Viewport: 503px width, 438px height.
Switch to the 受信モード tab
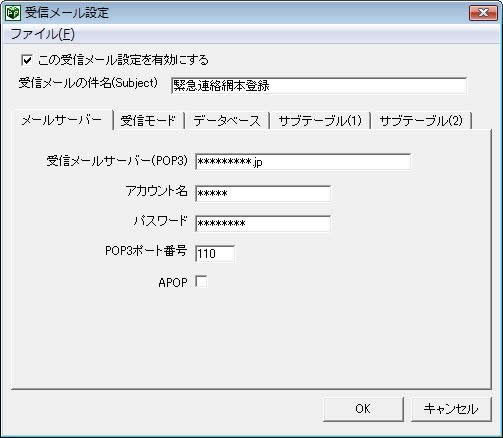click(148, 121)
